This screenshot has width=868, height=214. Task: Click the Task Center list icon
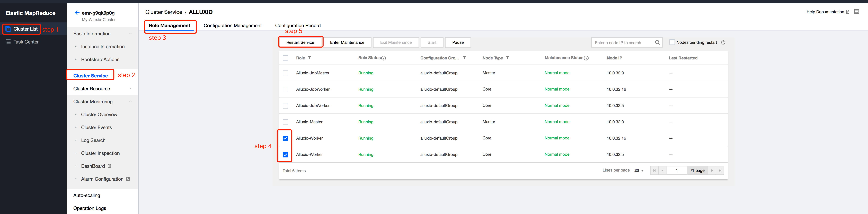pyautogui.click(x=8, y=42)
